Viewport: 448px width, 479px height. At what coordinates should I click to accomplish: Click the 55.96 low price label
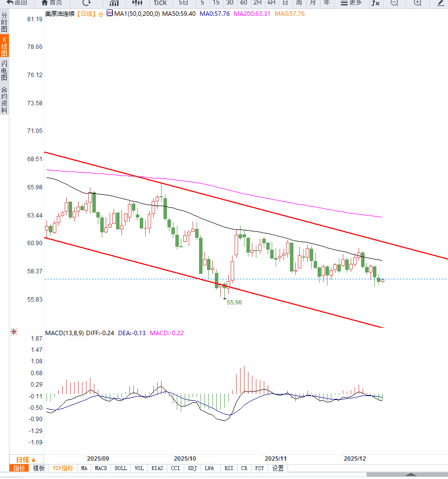[x=234, y=303]
